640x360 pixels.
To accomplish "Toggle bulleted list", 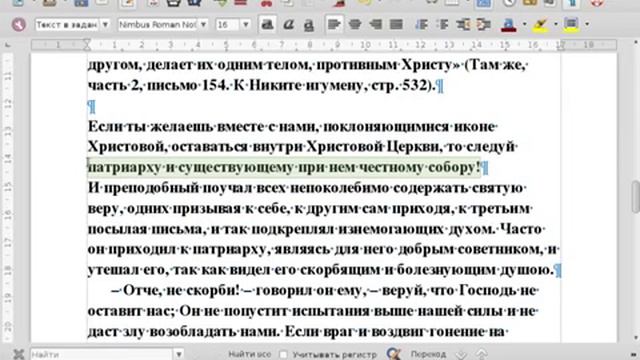I will pyautogui.click(x=442, y=24).
